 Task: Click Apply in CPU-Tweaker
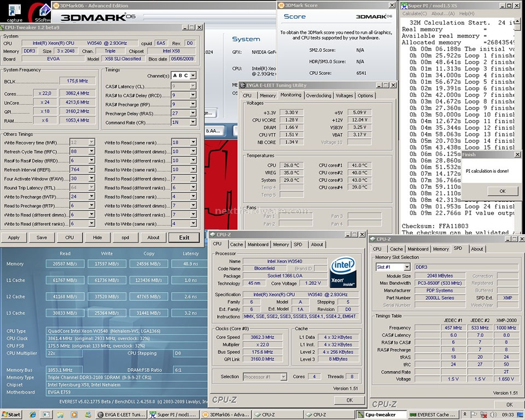pyautogui.click(x=14, y=237)
